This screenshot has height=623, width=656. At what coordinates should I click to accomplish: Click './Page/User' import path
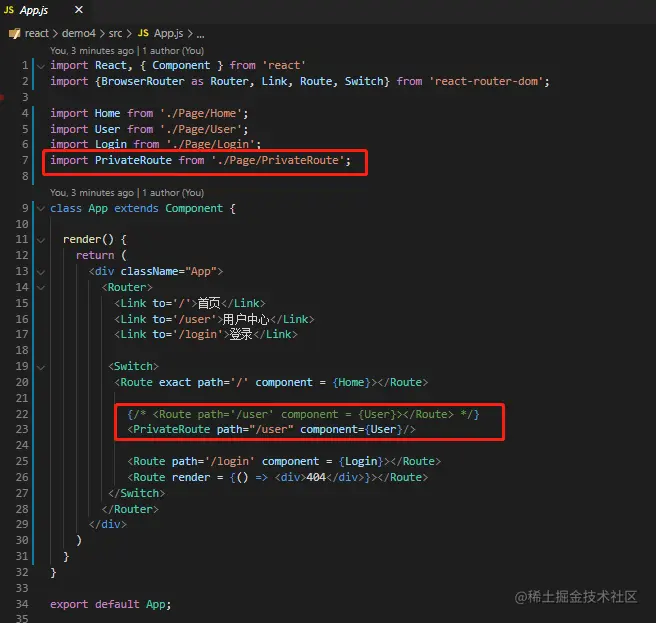click(x=201, y=129)
